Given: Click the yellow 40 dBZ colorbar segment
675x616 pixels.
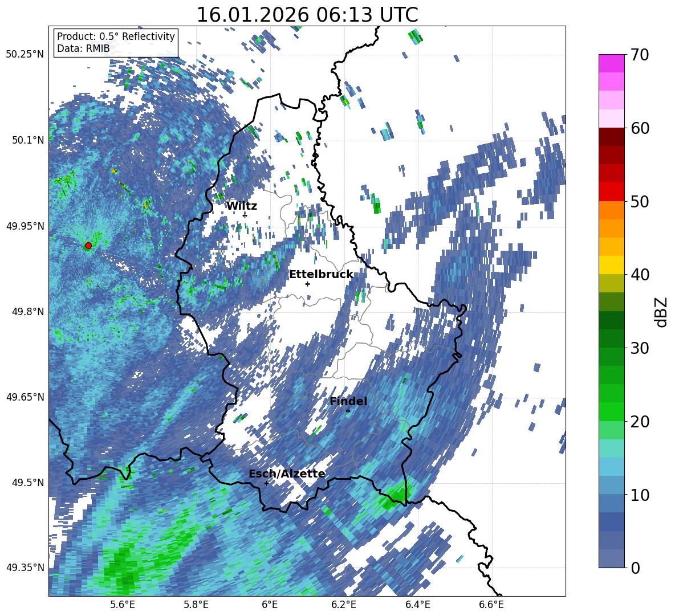Looking at the screenshot, I should coord(611,265).
